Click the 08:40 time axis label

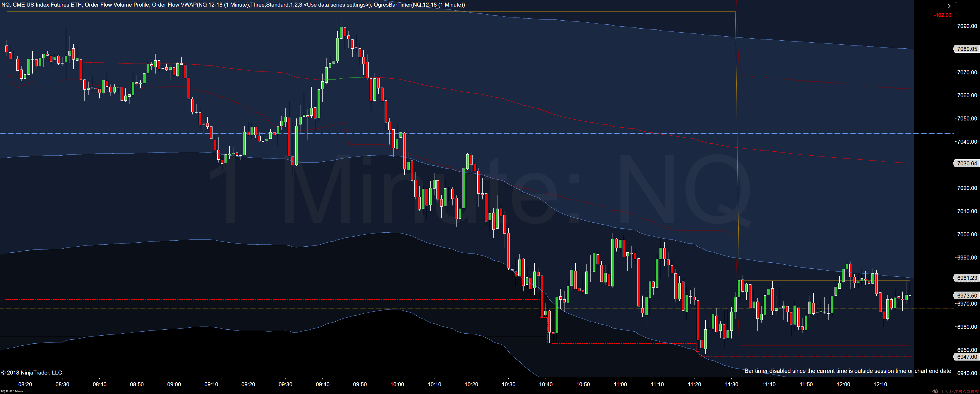click(100, 384)
